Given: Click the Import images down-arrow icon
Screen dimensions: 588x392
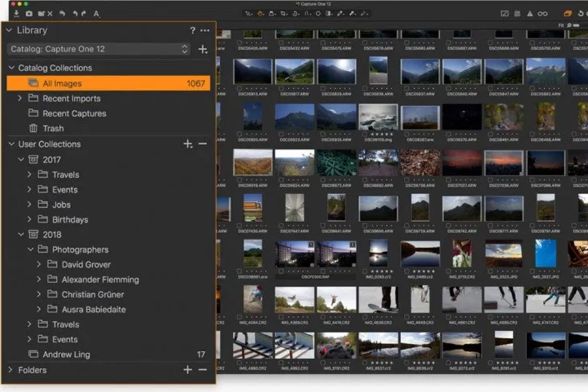Looking at the screenshot, I should pos(16,12).
